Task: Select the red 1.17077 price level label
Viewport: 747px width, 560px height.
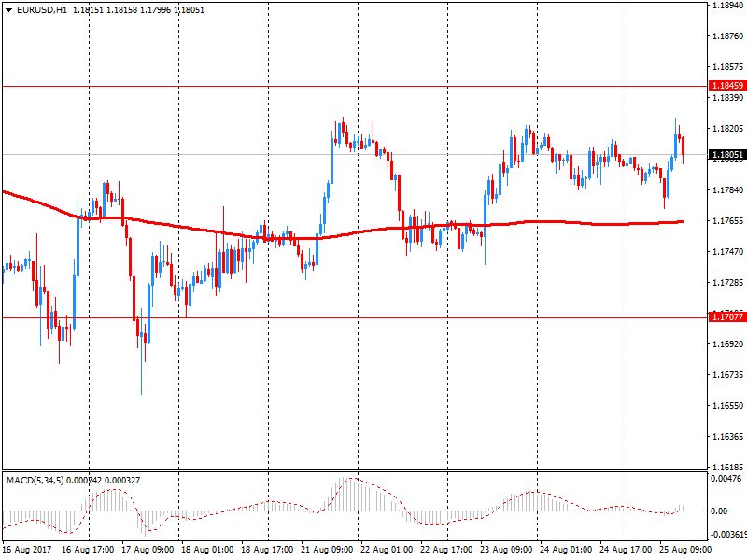Action: point(727,316)
